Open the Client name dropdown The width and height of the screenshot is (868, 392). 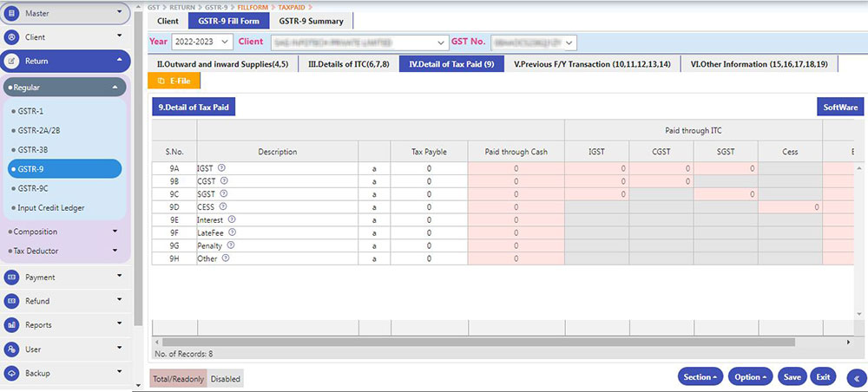coord(356,42)
